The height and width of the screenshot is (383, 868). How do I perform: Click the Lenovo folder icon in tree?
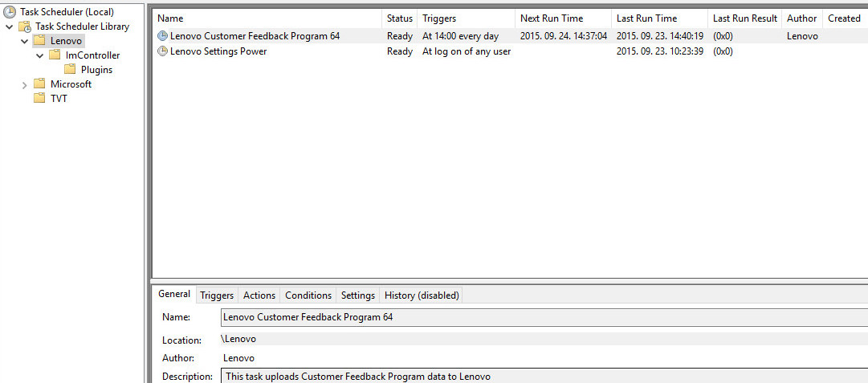pyautogui.click(x=39, y=40)
